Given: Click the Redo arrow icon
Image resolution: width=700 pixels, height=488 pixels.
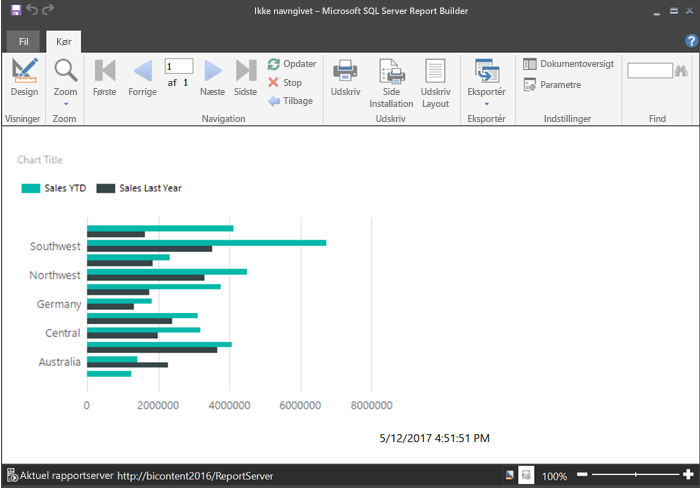Looking at the screenshot, I should [48, 9].
